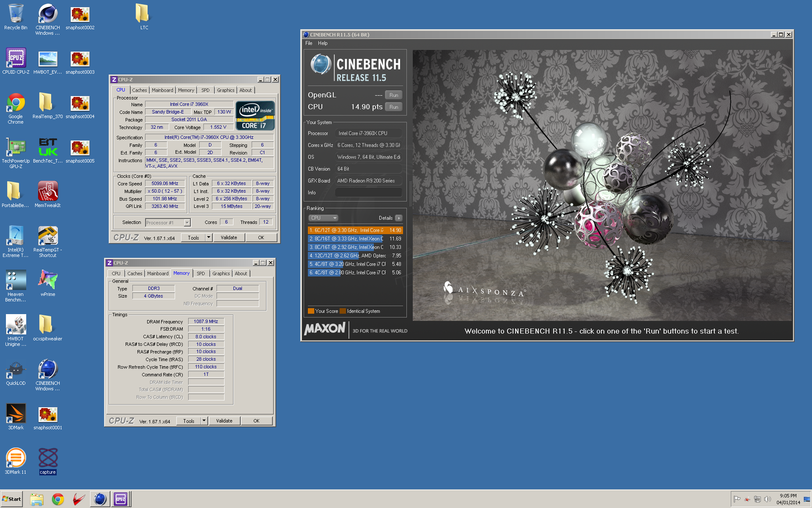Open Windows Explorer from the taskbar
The image size is (812, 508).
coord(37,500)
